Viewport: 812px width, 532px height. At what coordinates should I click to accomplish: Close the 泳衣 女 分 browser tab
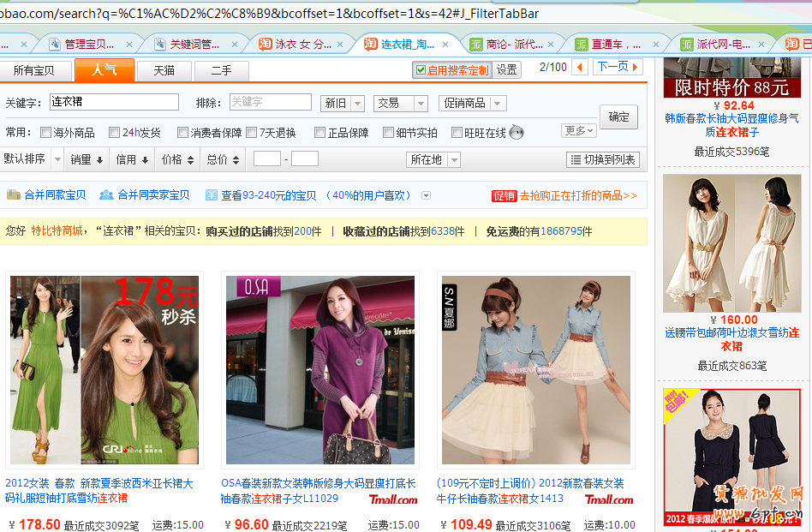340,45
